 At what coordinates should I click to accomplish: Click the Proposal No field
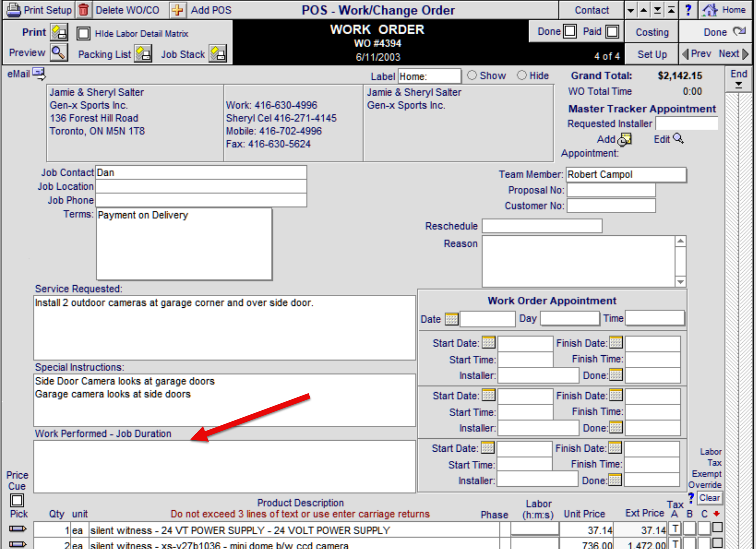[611, 190]
